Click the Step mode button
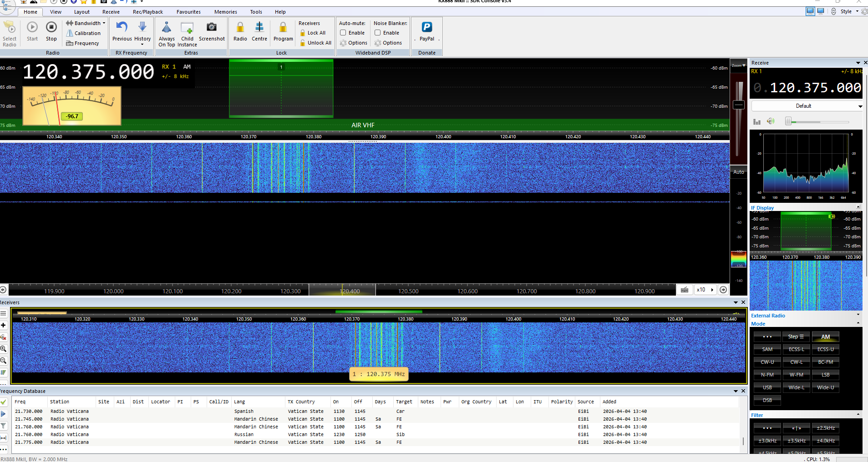 point(797,336)
